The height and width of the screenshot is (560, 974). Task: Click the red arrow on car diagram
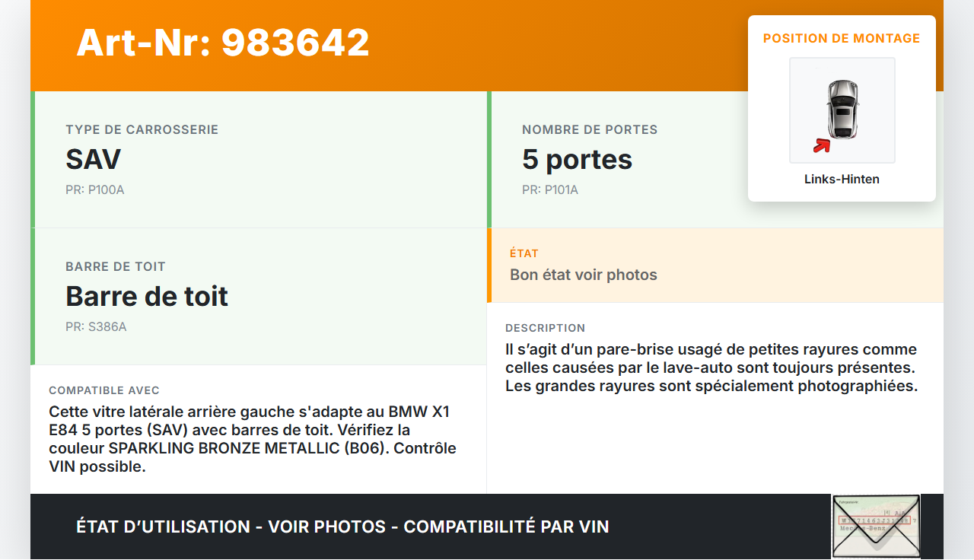tap(821, 145)
